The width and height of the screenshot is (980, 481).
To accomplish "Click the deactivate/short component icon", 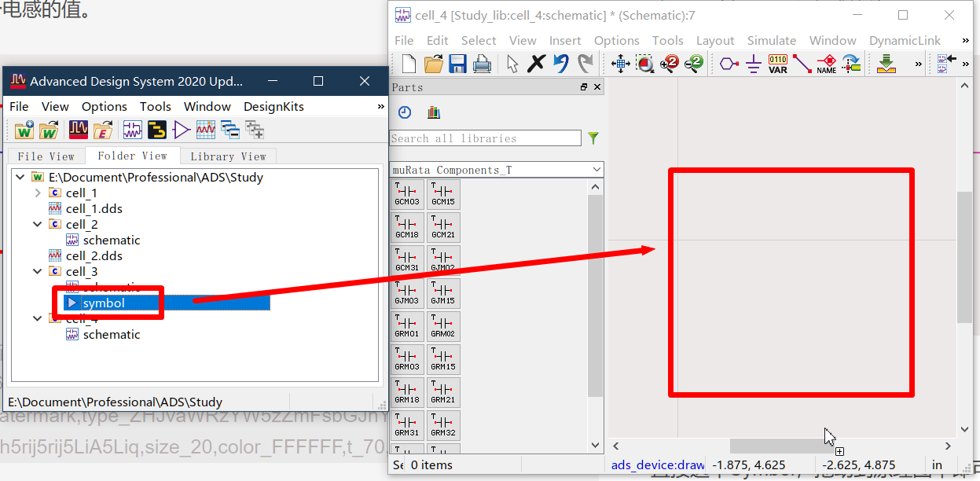I will pos(851,64).
